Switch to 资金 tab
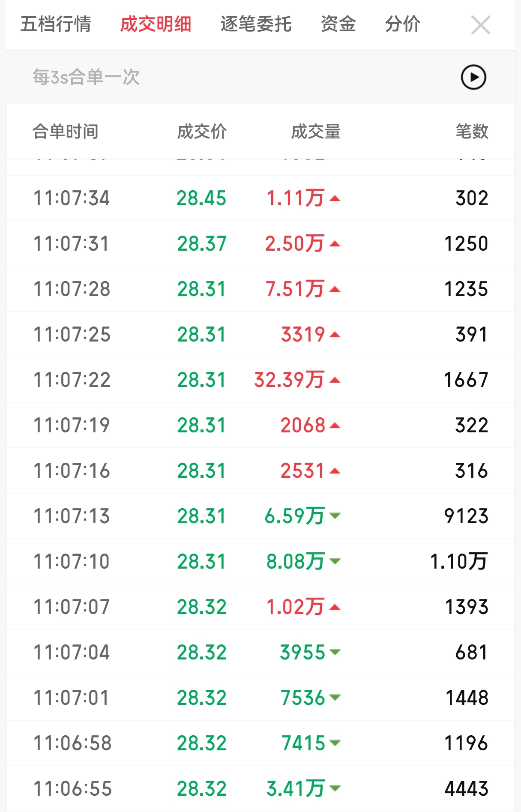 coord(338,24)
